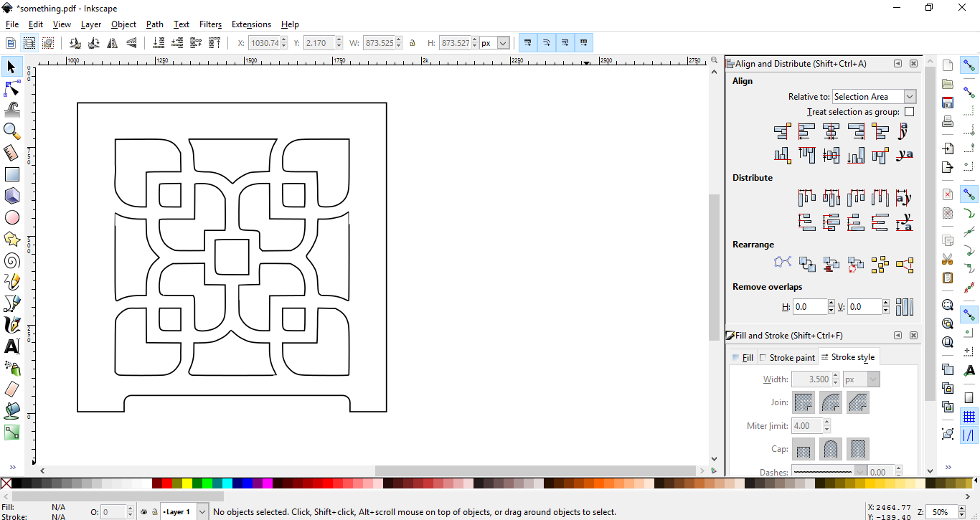This screenshot has width=980, height=520.
Task: Select the Spray tool
Action: pyautogui.click(x=11, y=368)
